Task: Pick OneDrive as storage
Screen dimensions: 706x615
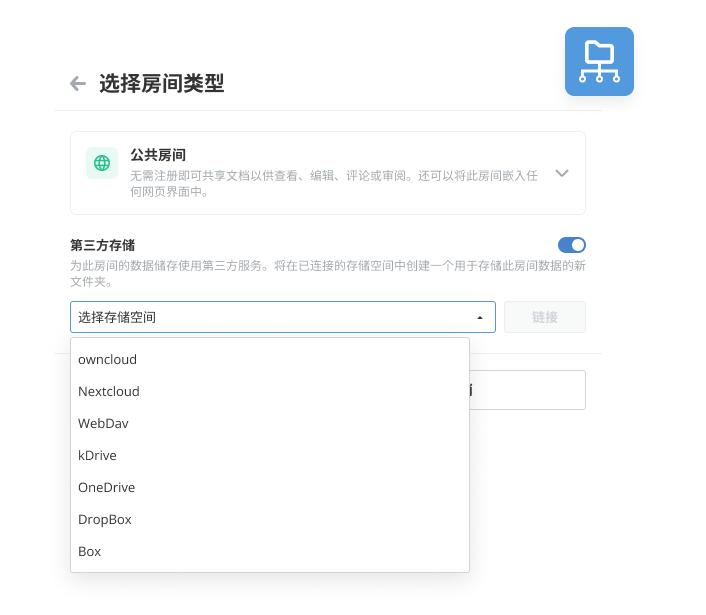Action: [x=270, y=487]
